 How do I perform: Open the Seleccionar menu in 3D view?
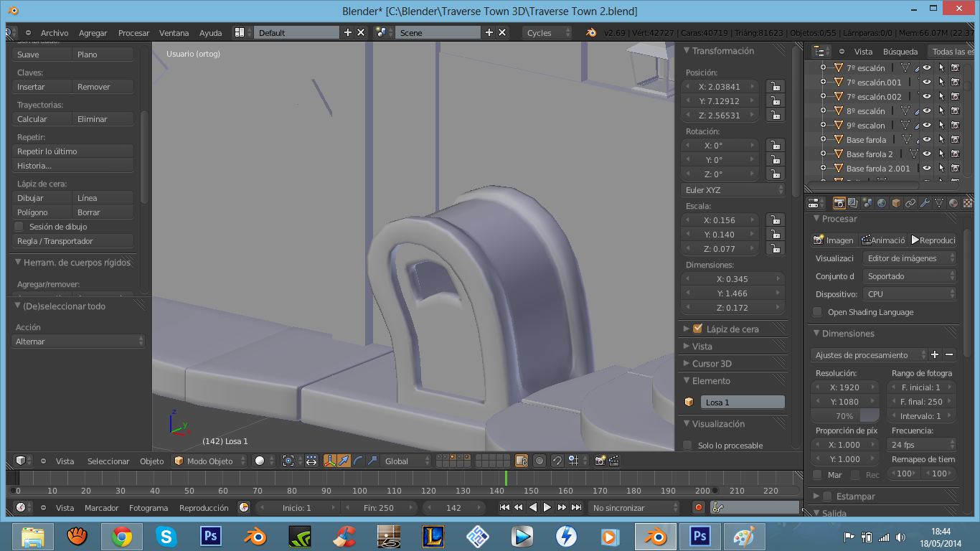[108, 461]
